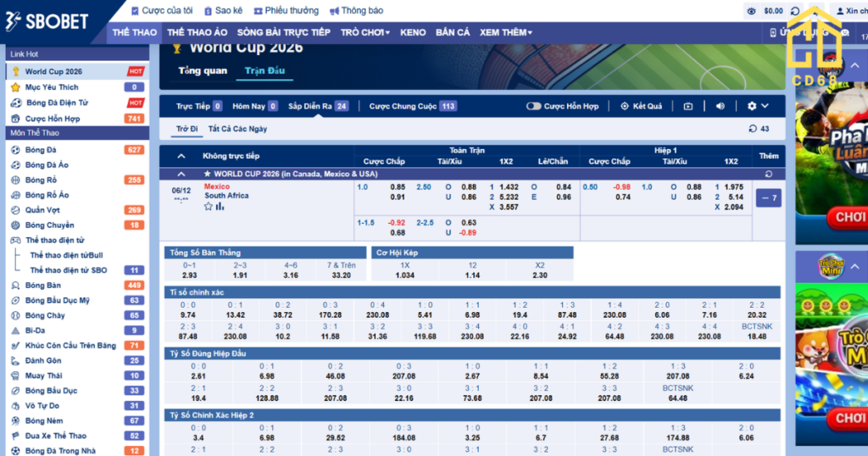Open Mexico match statistics bar-chart icon
This screenshot has width=868, height=456.
(x=220, y=207)
